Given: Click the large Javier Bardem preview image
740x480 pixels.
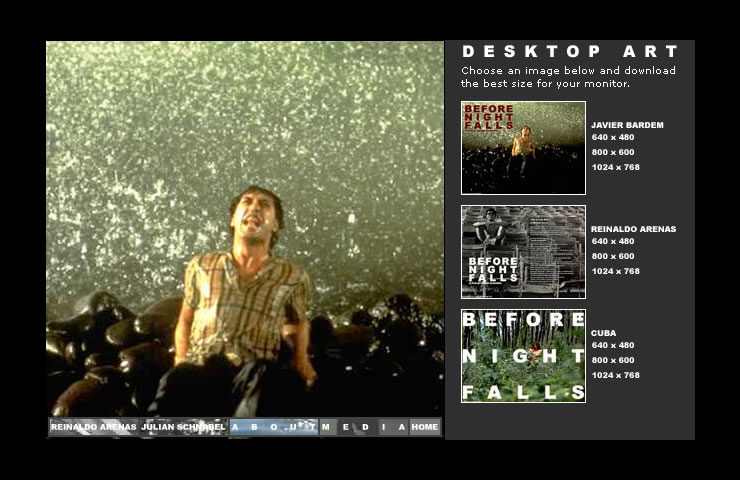Looking at the screenshot, I should coord(245,229).
